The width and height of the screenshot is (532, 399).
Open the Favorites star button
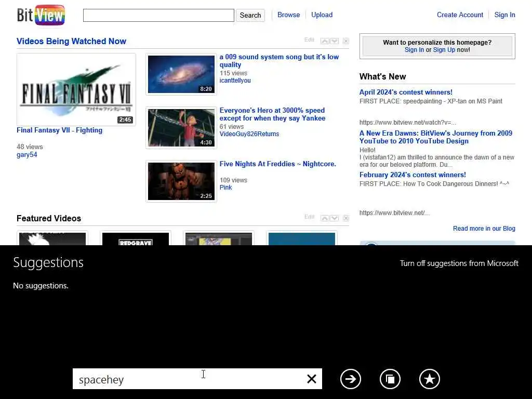pos(429,379)
